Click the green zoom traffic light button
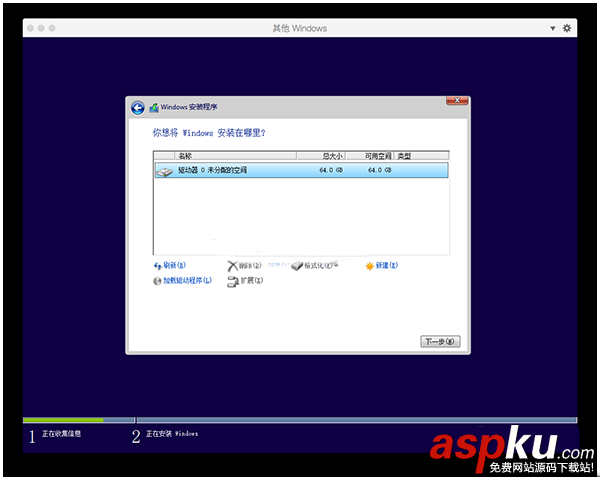The image size is (600, 480). click(52, 28)
